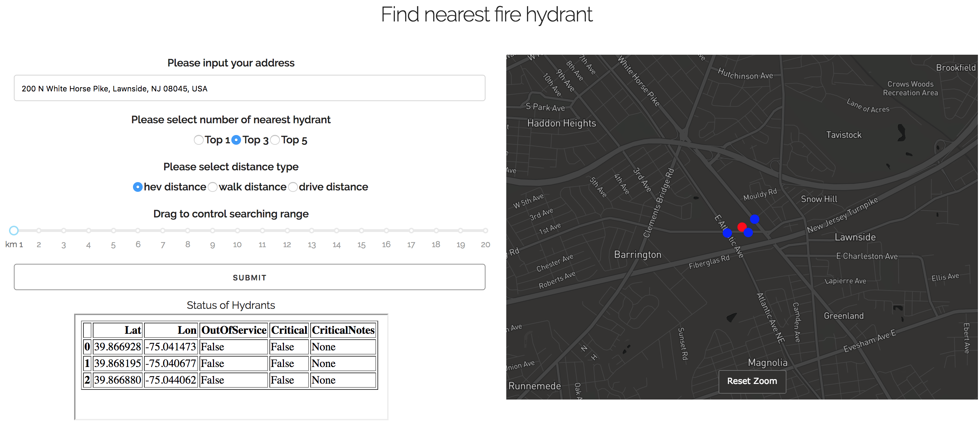Select hev distance type
Image resolution: width=980 pixels, height=439 pixels.
(137, 187)
